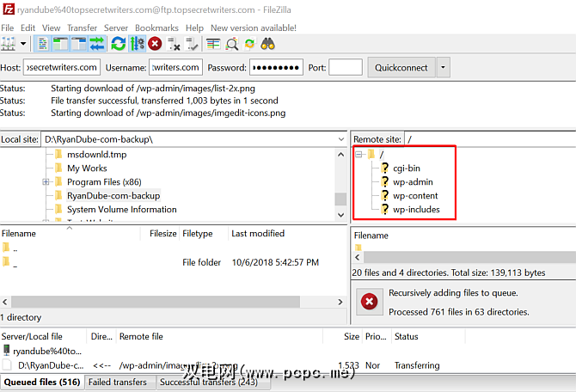Sort local files by Filesize column
Screen dimensions: 576x392
(x=160, y=234)
